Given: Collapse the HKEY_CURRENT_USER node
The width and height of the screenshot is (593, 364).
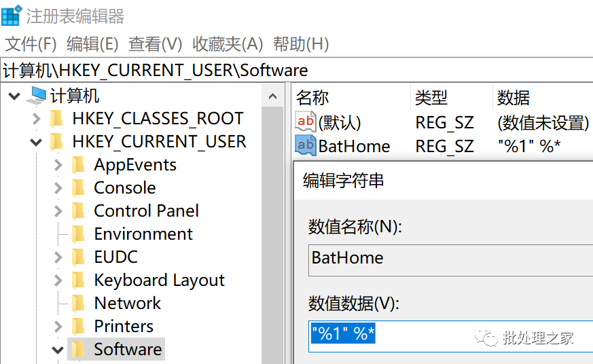Looking at the screenshot, I should coord(36,143).
